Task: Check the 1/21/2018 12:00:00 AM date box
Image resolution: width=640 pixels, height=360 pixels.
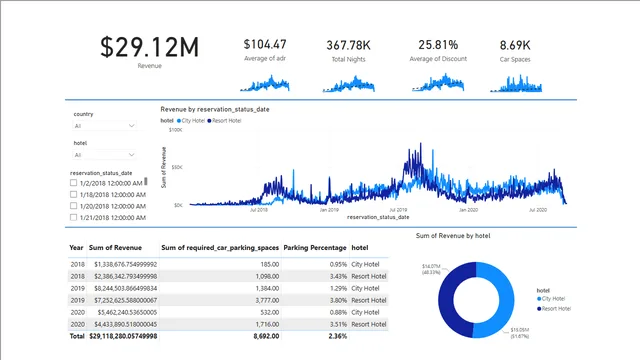Action: [73, 217]
